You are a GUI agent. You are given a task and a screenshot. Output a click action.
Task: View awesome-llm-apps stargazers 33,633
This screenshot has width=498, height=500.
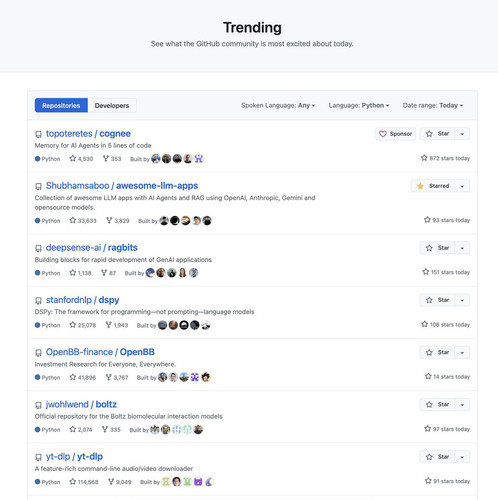coord(83,221)
